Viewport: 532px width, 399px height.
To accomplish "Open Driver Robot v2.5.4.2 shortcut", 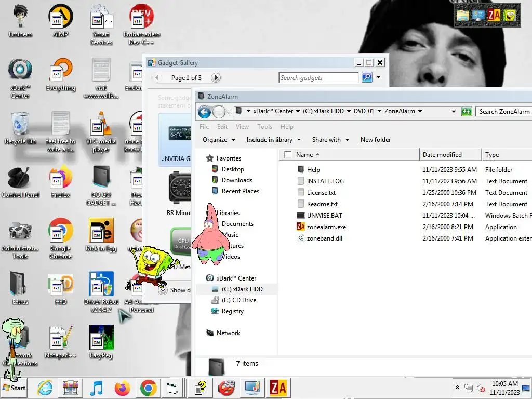I will point(101,292).
